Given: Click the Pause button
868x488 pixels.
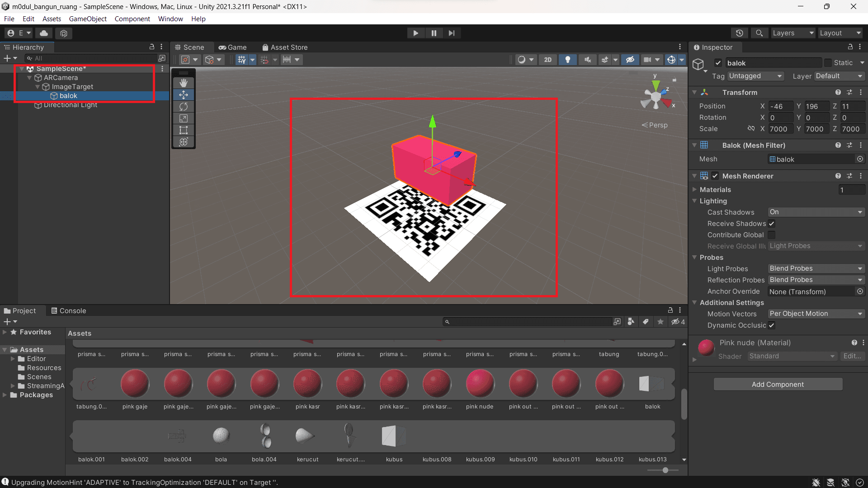Looking at the screenshot, I should [x=434, y=33].
